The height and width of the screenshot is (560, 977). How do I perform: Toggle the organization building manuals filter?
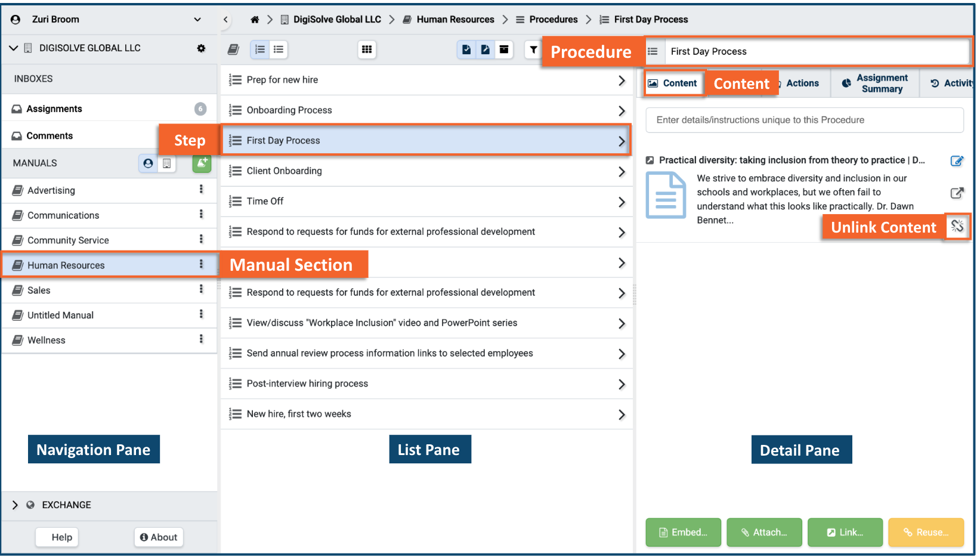click(x=167, y=163)
